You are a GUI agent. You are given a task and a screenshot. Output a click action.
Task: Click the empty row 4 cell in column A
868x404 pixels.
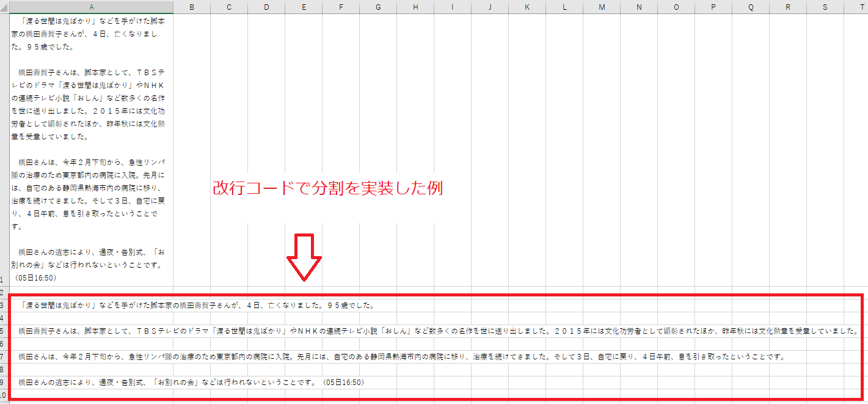91,318
